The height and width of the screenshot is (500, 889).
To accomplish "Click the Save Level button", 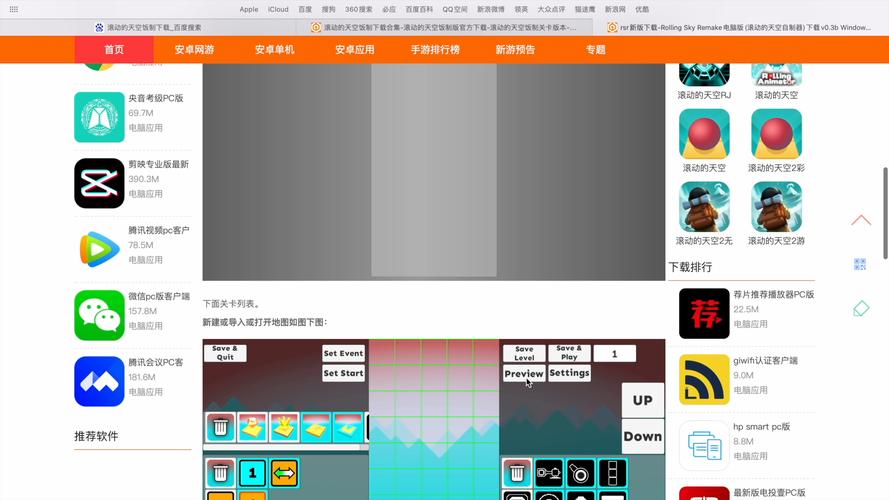I will coord(524,353).
